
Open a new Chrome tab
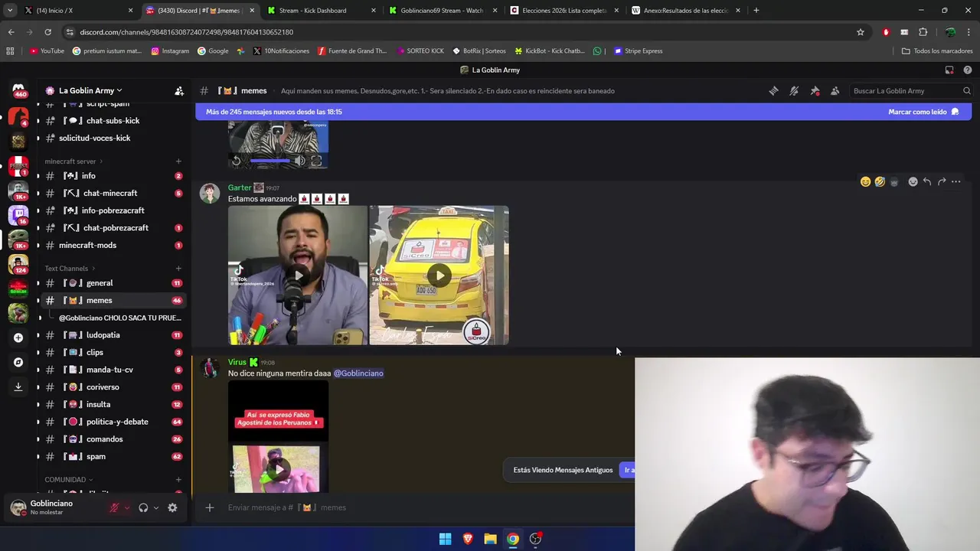756,11
